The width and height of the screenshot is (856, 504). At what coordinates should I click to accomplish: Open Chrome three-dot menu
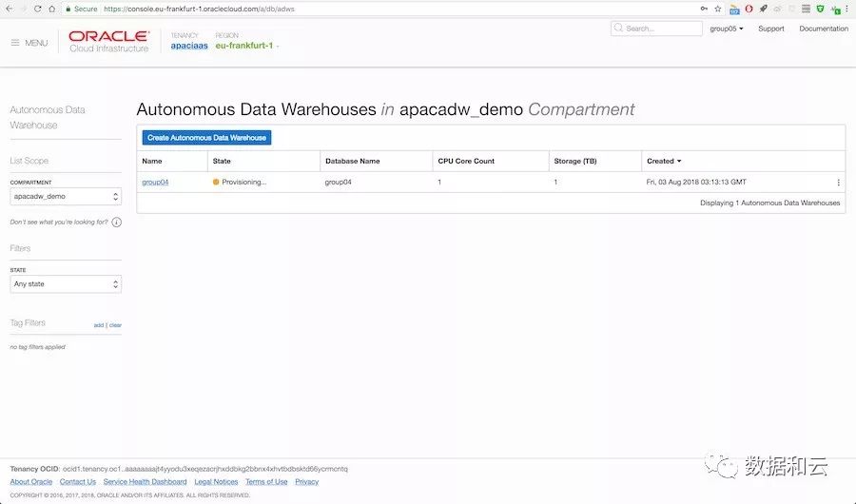click(x=846, y=9)
